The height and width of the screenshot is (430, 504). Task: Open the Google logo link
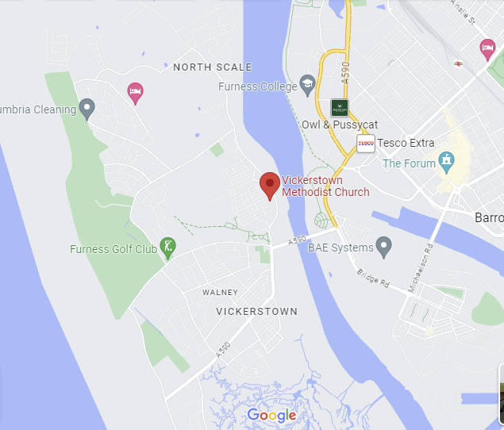click(271, 415)
